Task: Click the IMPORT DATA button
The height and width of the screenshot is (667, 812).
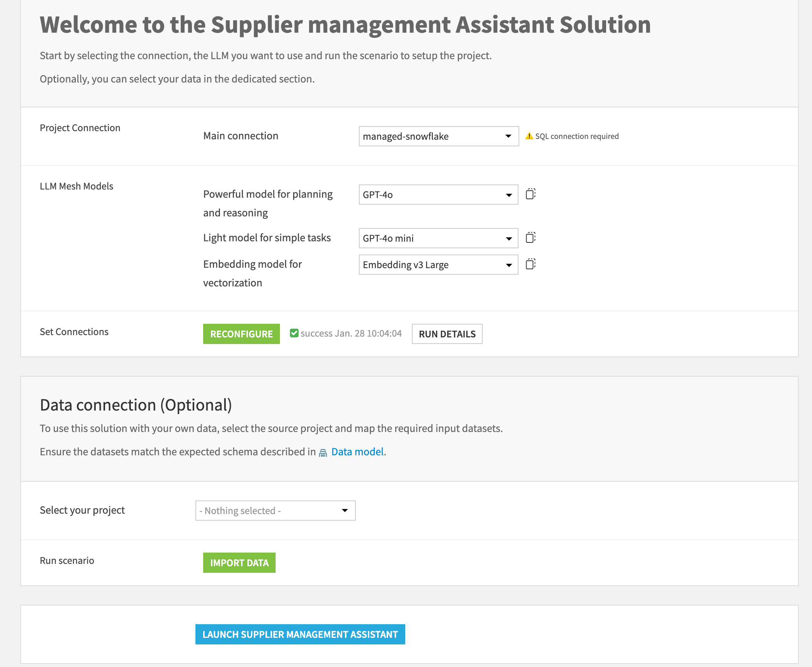Action: click(239, 562)
